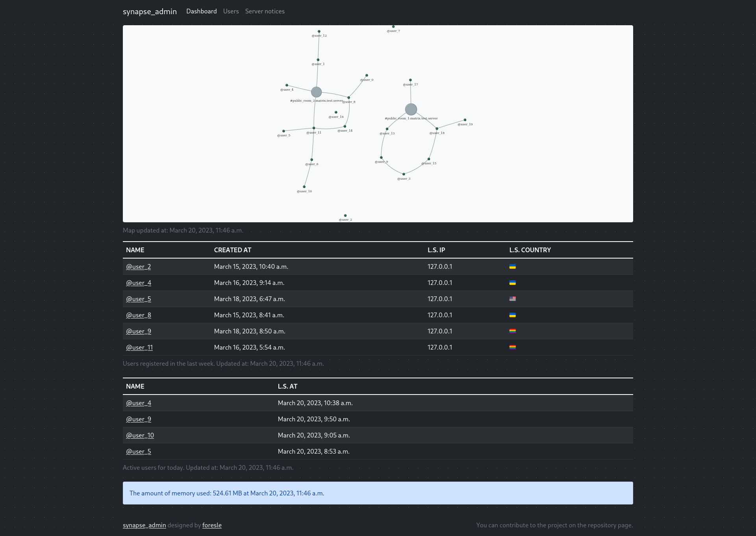This screenshot has width=756, height=536.
Task: Click Ukraine flag in @user_8 row
Action: (x=512, y=315)
